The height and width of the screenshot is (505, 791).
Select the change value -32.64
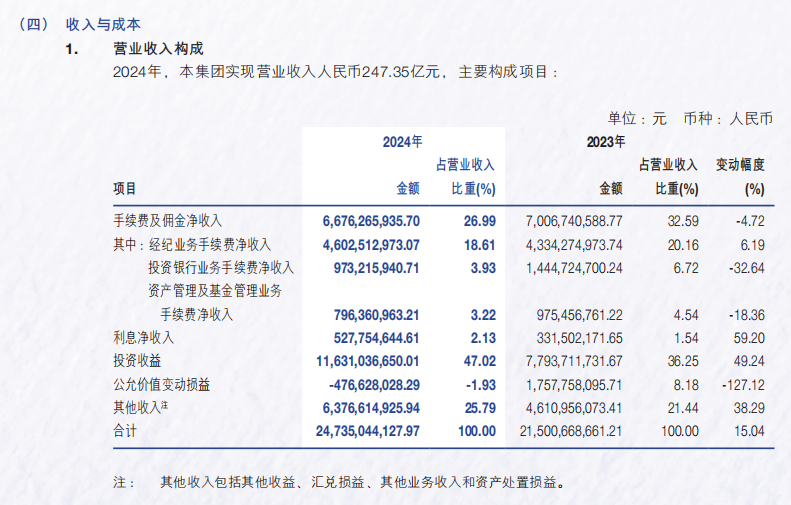click(747, 268)
